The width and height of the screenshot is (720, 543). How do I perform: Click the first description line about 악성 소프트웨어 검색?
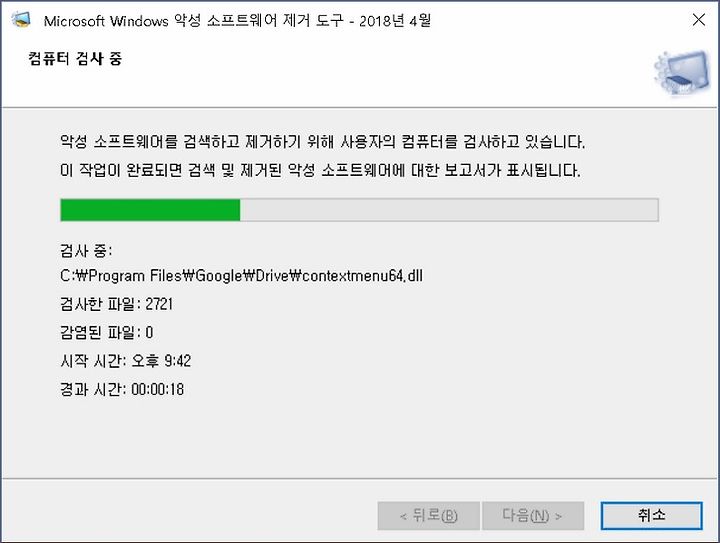322,141
